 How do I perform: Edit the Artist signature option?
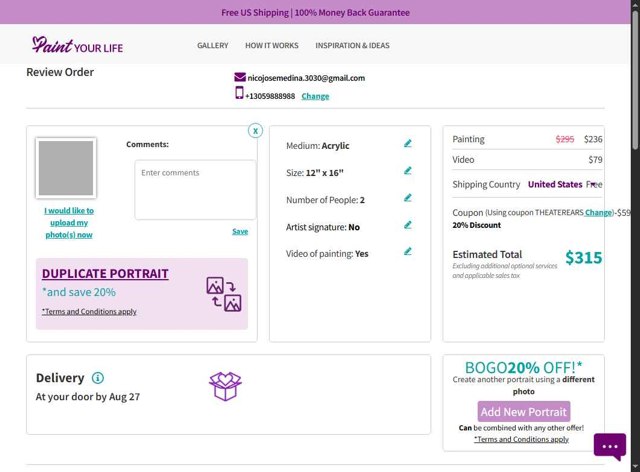407,225
